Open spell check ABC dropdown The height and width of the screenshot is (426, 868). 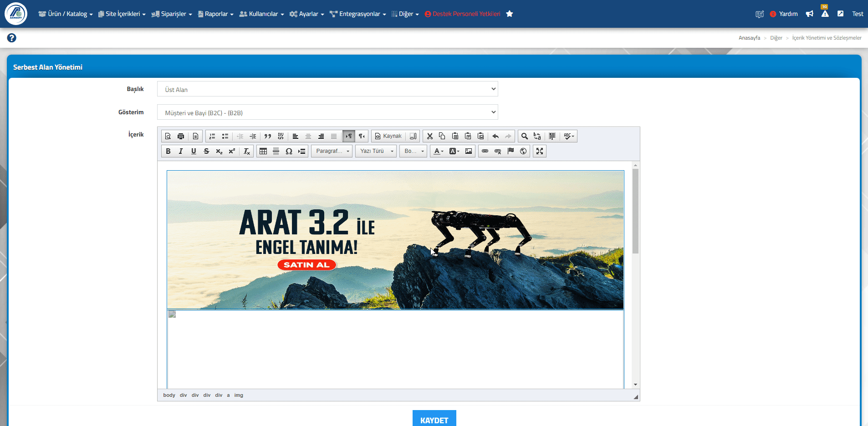(569, 136)
